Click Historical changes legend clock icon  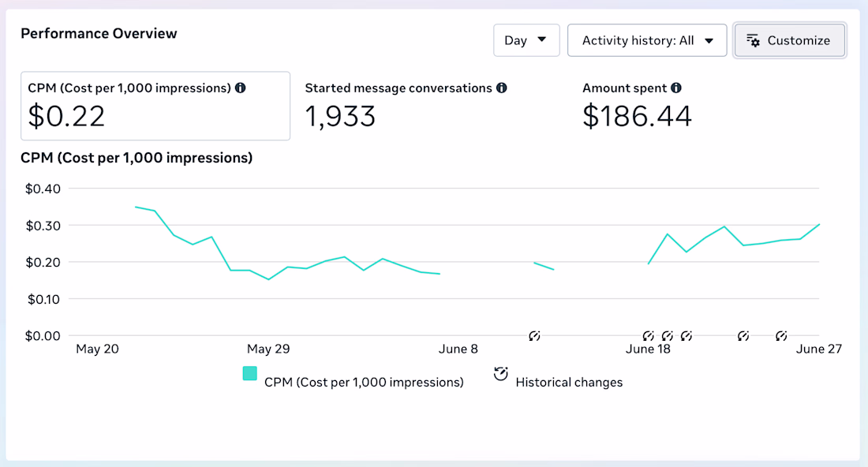pos(500,374)
